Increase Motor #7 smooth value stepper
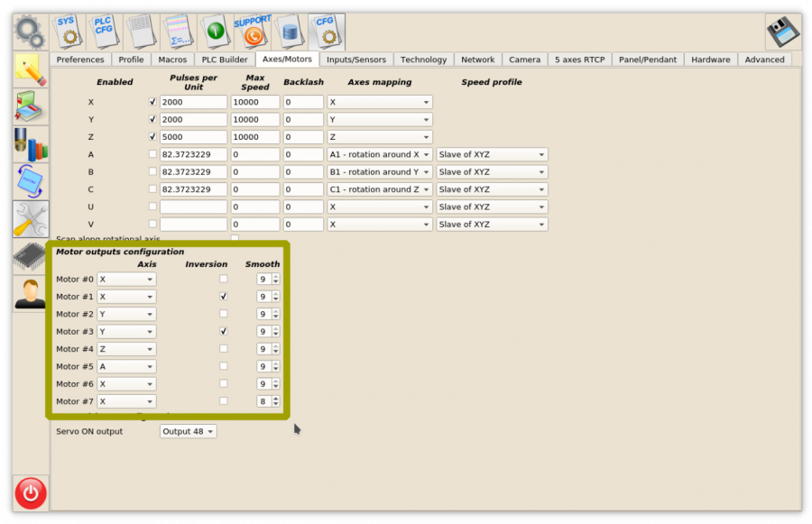 (x=275, y=399)
